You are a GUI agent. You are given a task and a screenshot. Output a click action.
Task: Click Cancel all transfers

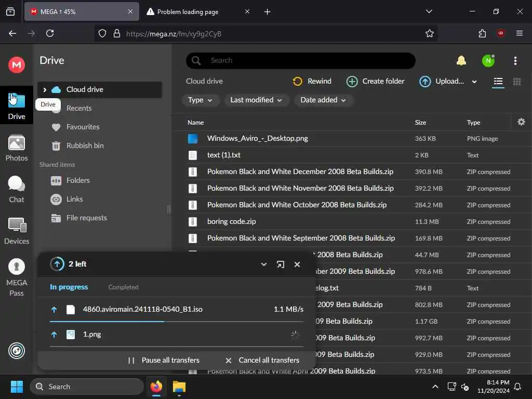tap(262, 361)
